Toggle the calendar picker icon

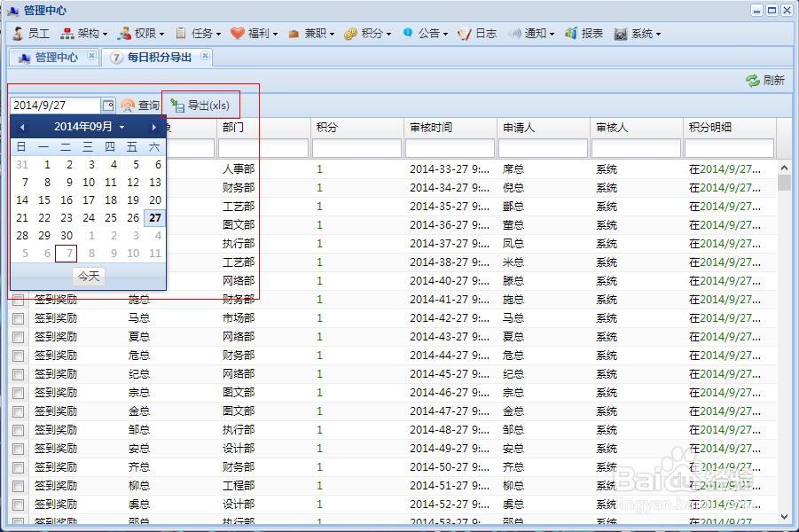pos(108,106)
